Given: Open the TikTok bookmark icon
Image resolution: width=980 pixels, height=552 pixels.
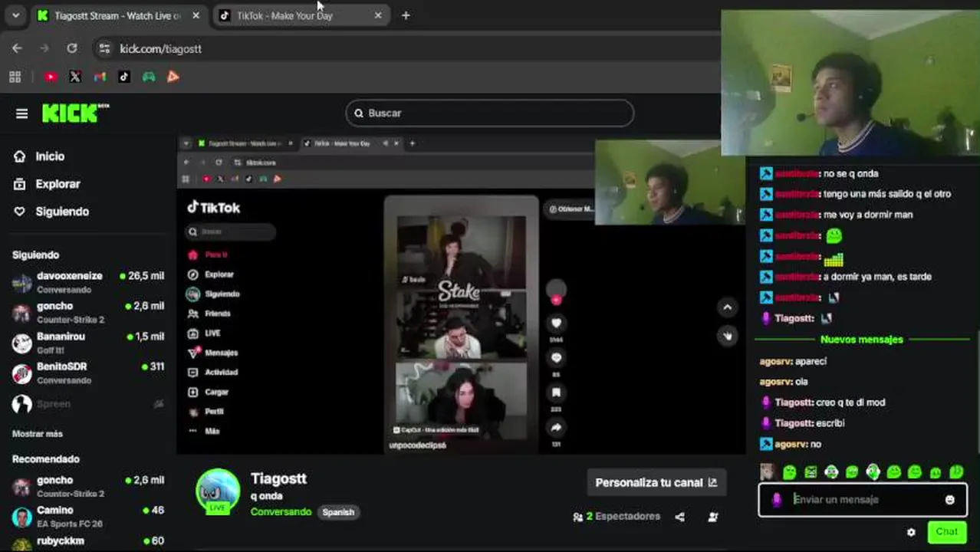Looking at the screenshot, I should point(124,77).
